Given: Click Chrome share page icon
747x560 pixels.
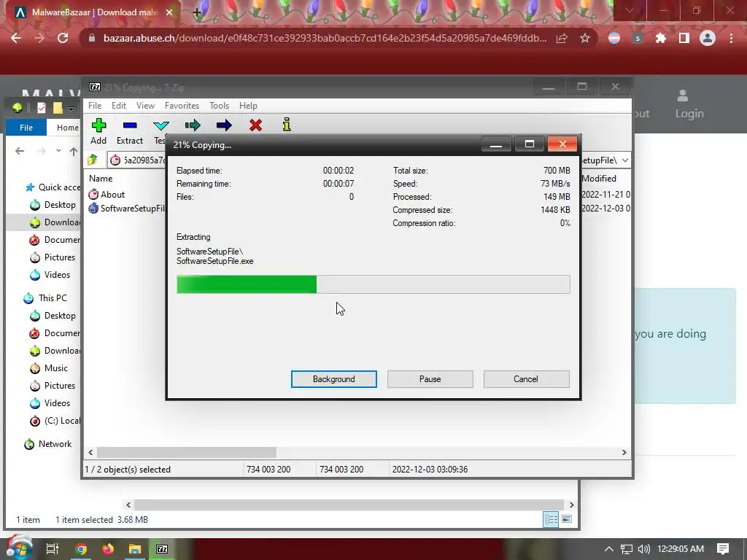Looking at the screenshot, I should [562, 38].
